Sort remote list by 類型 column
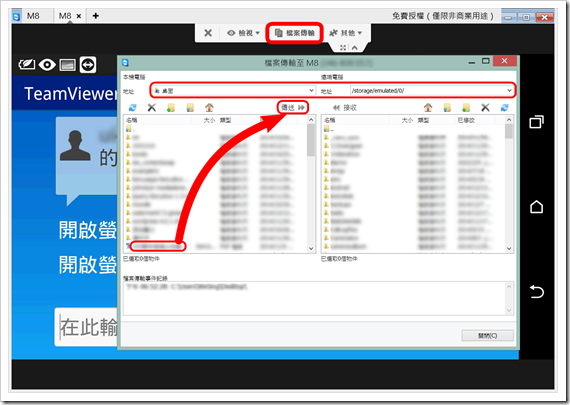This screenshot has height=405, width=570. pos(435,120)
